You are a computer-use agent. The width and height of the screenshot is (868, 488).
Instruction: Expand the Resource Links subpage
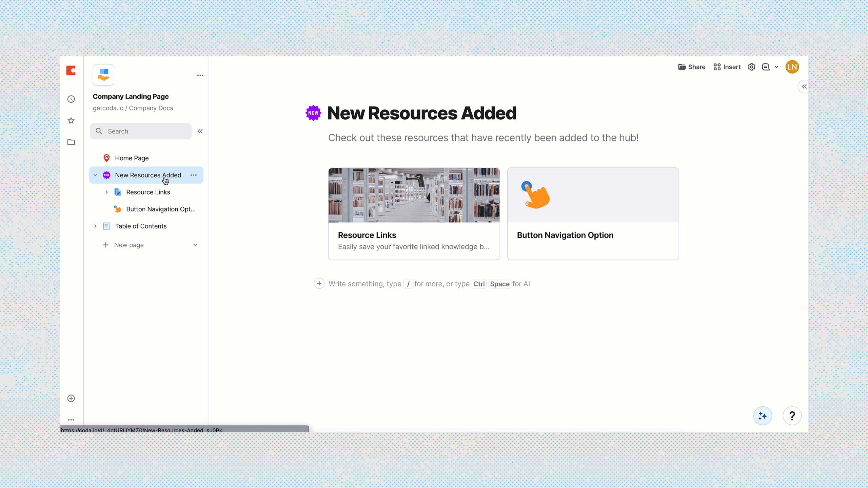point(106,192)
